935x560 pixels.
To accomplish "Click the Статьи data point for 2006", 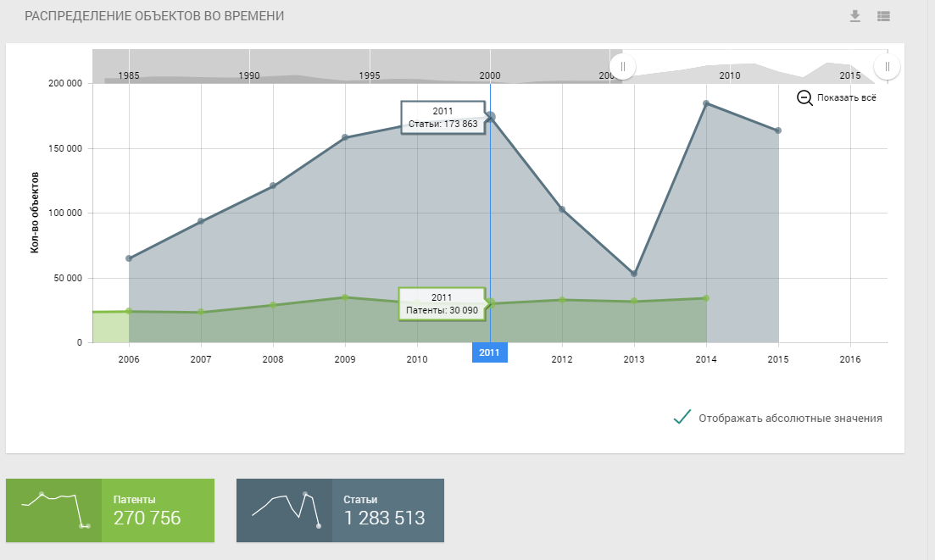I will [129, 258].
